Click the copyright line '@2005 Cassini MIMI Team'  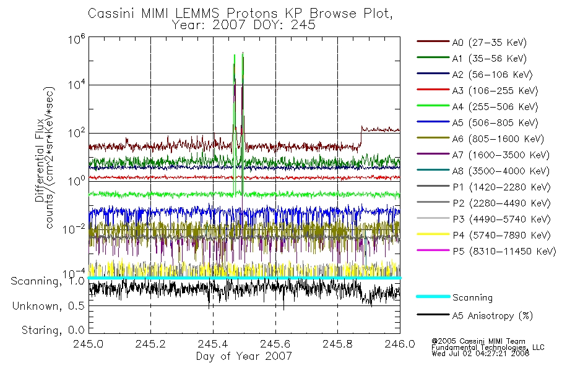coord(478,341)
